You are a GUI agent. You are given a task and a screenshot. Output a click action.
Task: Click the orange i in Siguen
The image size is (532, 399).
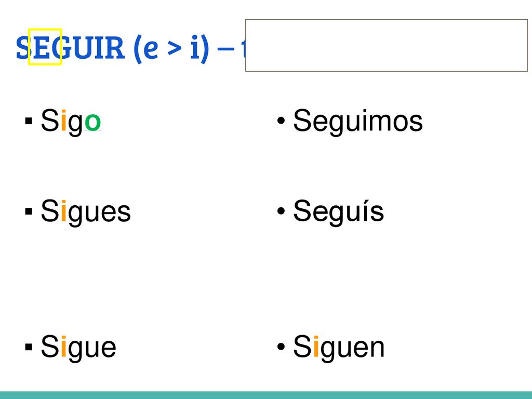click(316, 346)
